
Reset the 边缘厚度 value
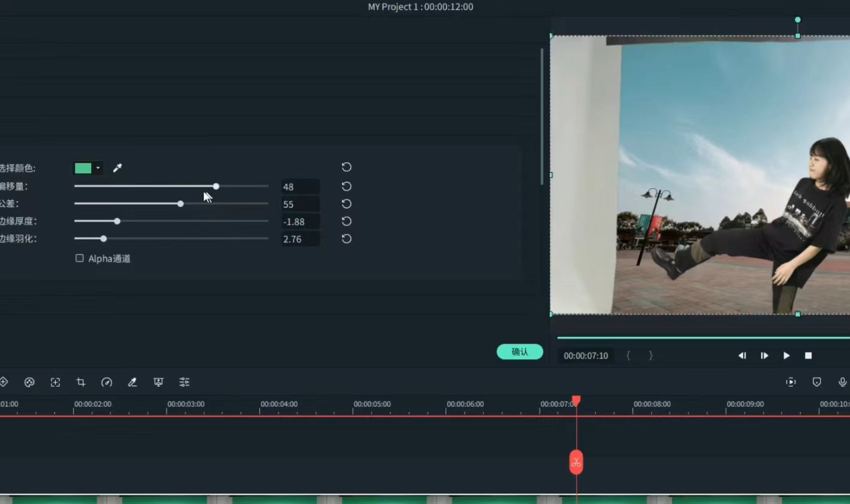coord(346,221)
